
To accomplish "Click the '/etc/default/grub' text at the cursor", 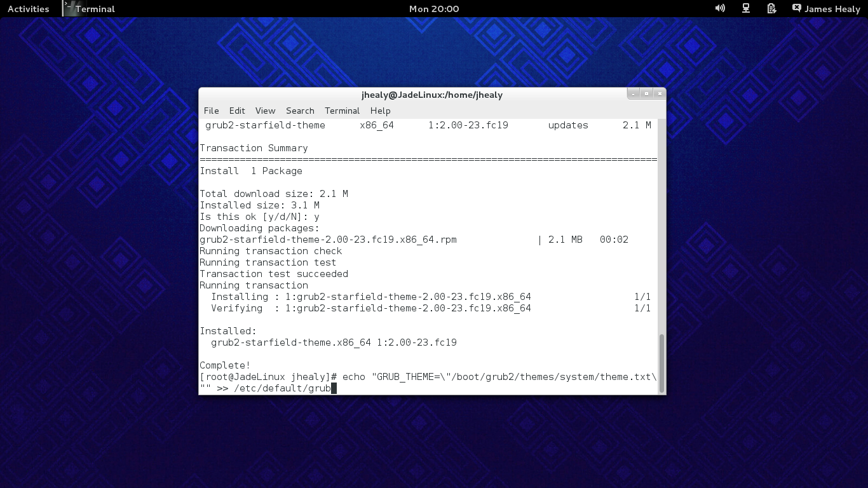I will (x=282, y=388).
